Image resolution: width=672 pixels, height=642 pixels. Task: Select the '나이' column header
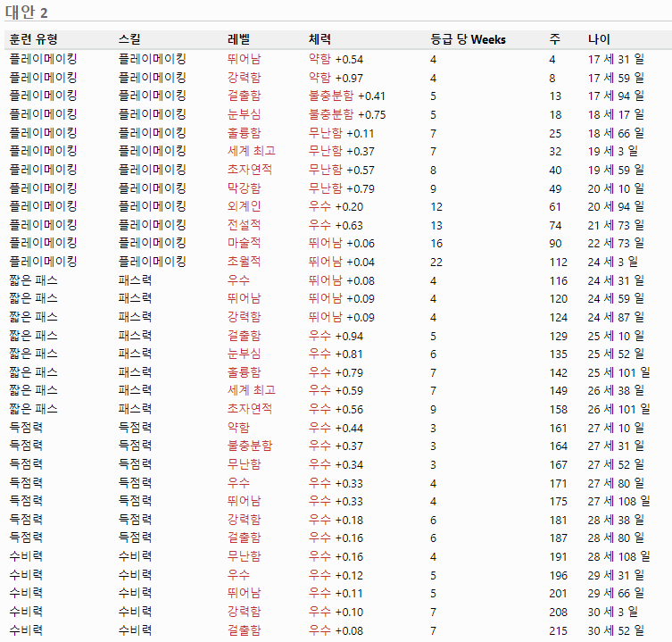click(x=599, y=39)
